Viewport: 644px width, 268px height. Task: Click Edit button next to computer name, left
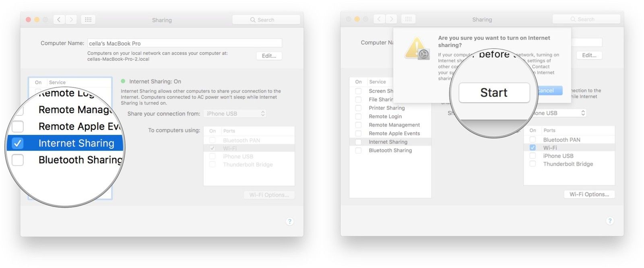(x=269, y=56)
